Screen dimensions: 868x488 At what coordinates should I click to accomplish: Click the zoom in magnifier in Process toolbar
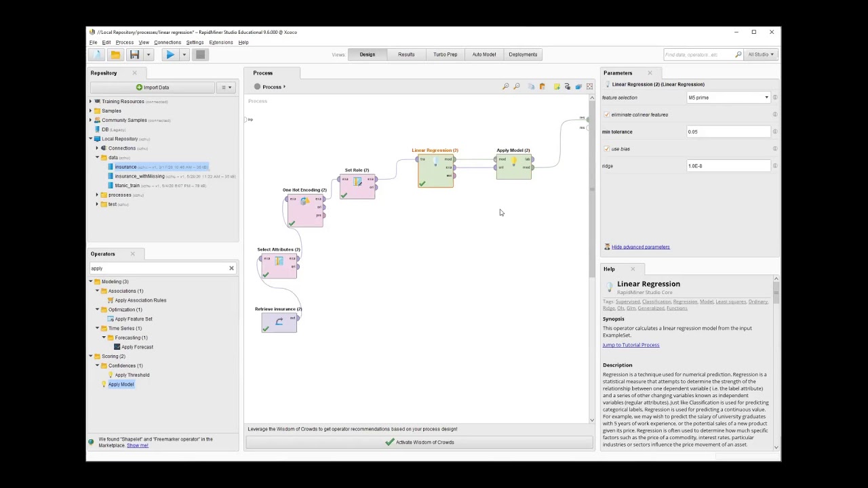[505, 87]
